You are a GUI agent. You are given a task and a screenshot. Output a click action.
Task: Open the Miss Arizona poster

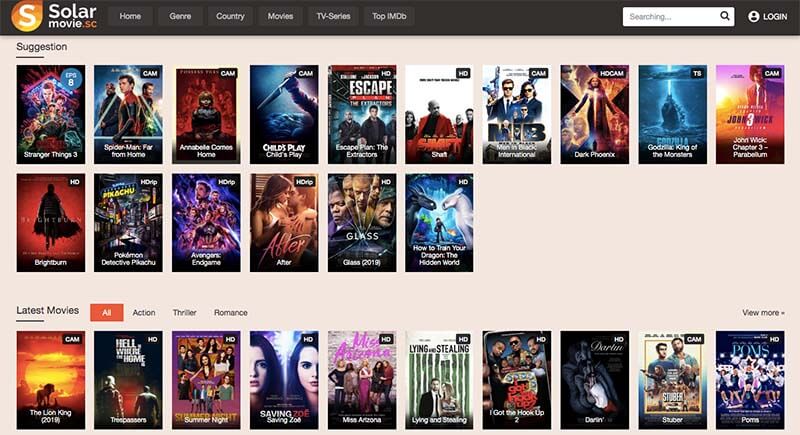point(362,380)
